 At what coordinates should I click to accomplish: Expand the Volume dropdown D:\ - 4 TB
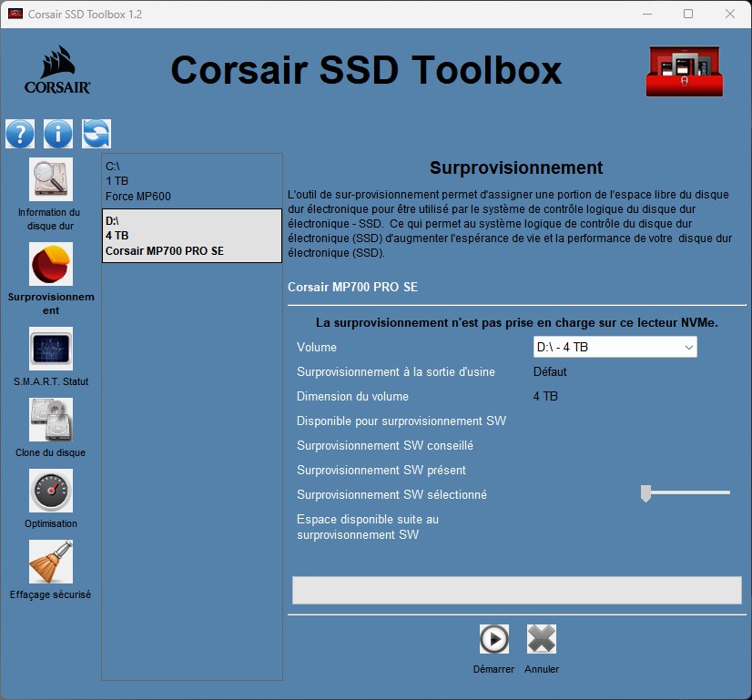tap(615, 347)
